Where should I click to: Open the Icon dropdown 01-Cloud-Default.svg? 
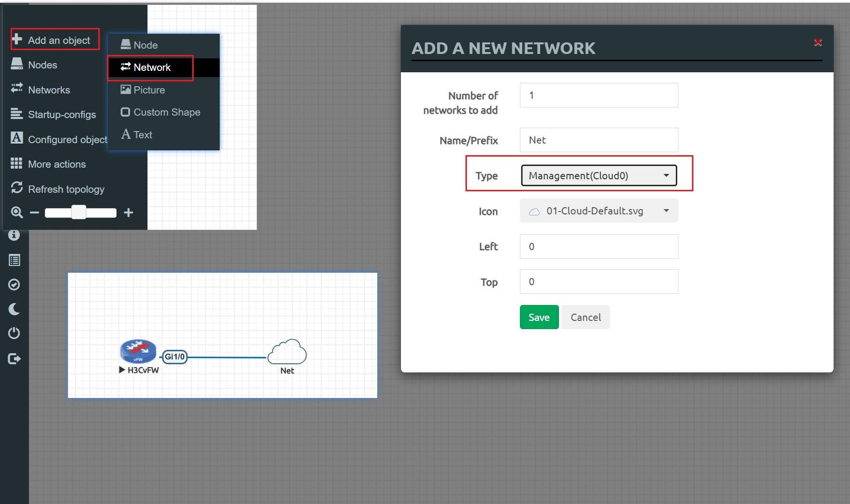599,211
